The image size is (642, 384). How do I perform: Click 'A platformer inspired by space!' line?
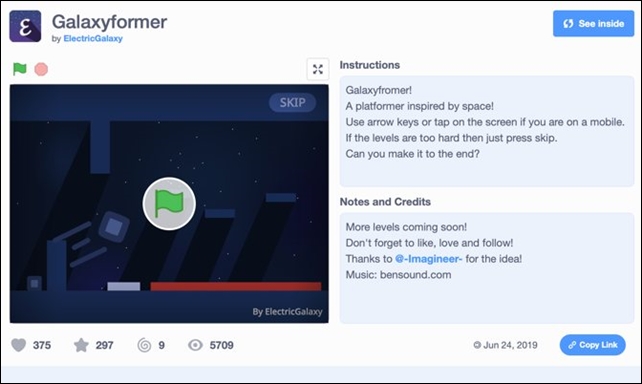(420, 106)
